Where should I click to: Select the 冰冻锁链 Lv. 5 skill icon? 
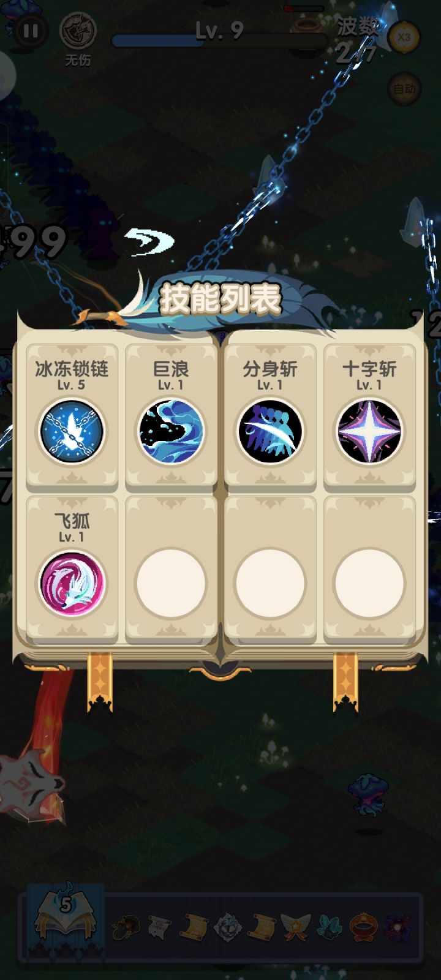coord(72,431)
